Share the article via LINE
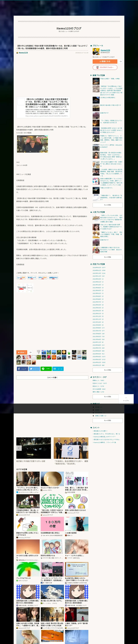 tap(46, 369)
